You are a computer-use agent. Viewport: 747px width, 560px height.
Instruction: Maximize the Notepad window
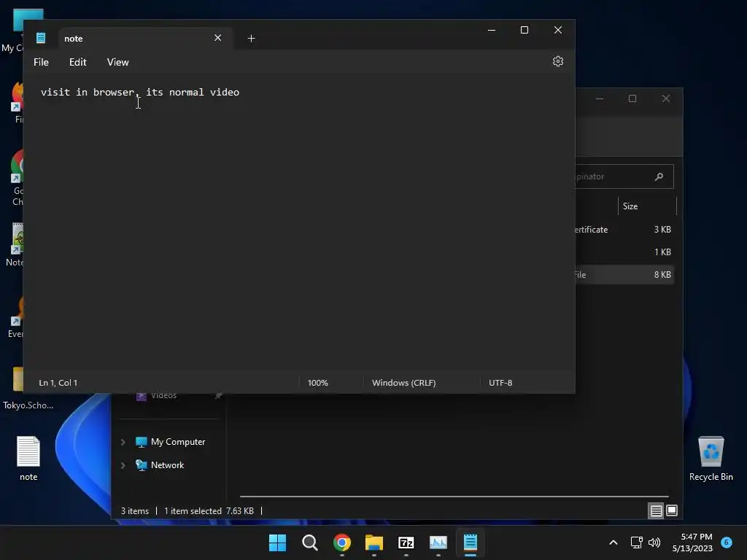click(525, 30)
